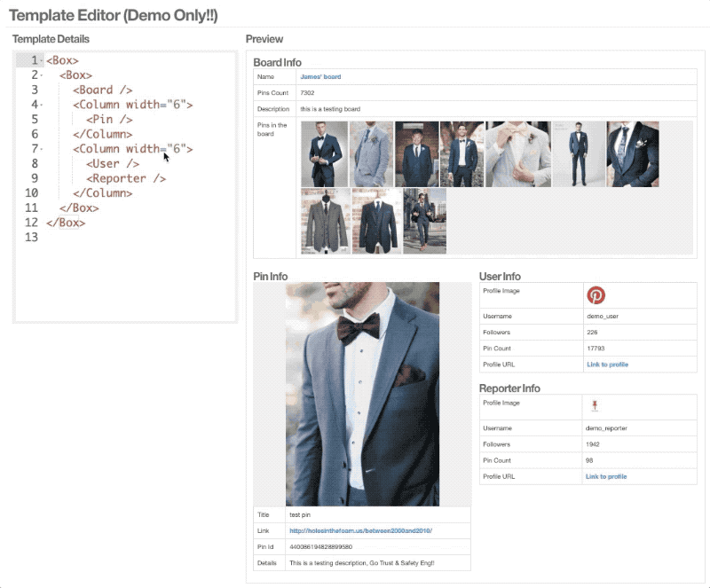Image resolution: width=710 pixels, height=588 pixels.
Task: Collapse the fold arrow on line 1
Action: (x=41, y=60)
